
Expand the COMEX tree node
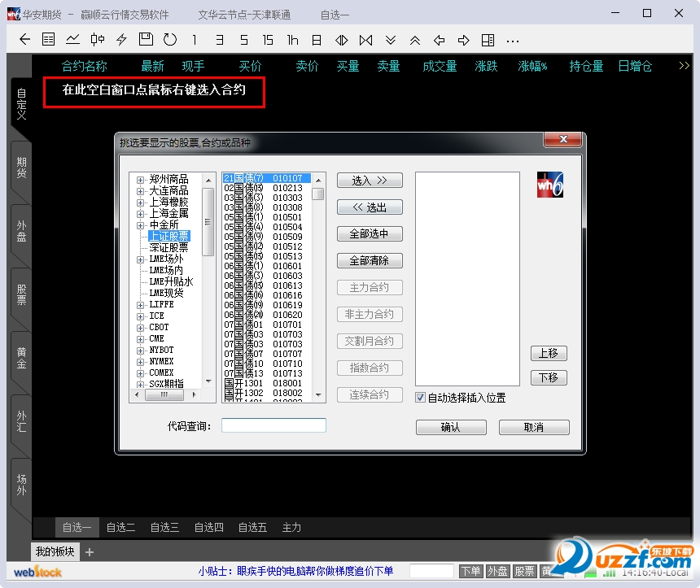pos(140,373)
